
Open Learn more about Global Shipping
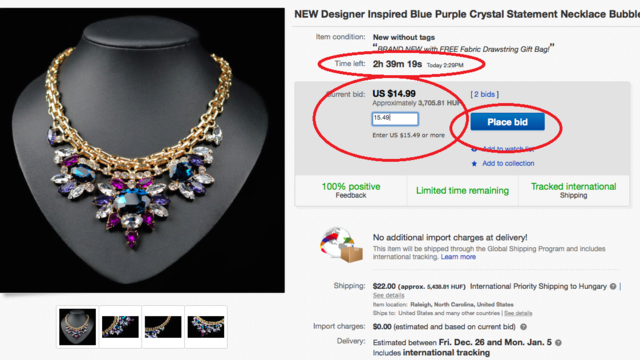(x=458, y=257)
